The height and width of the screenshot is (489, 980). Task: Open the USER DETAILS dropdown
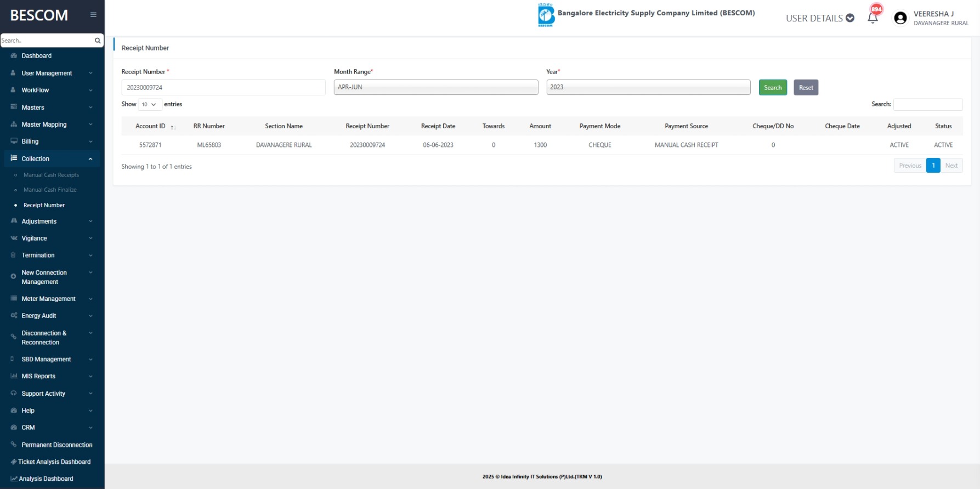click(x=820, y=18)
